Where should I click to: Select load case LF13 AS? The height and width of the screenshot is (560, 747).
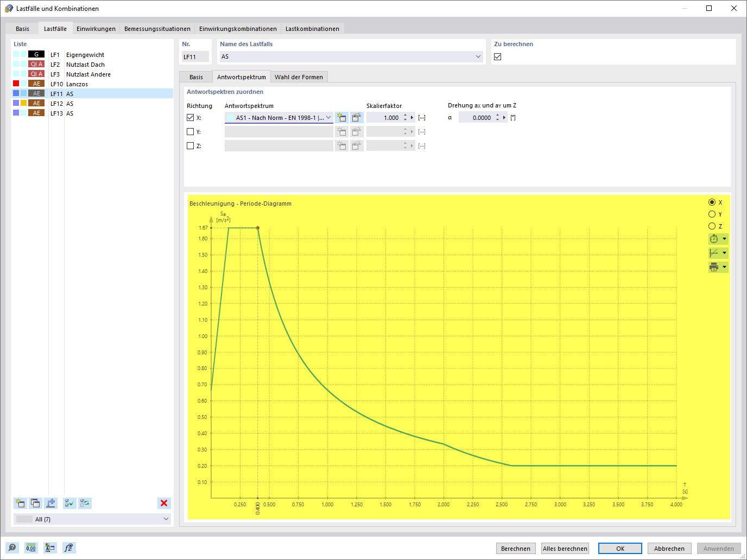pyautogui.click(x=92, y=113)
